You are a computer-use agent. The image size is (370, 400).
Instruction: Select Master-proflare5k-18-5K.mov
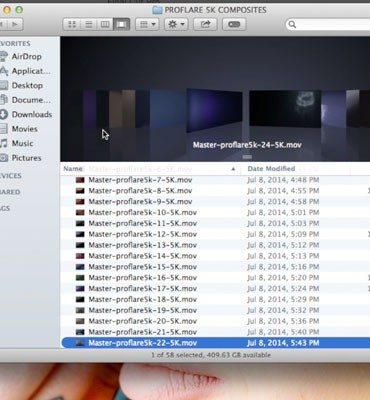point(215,299)
